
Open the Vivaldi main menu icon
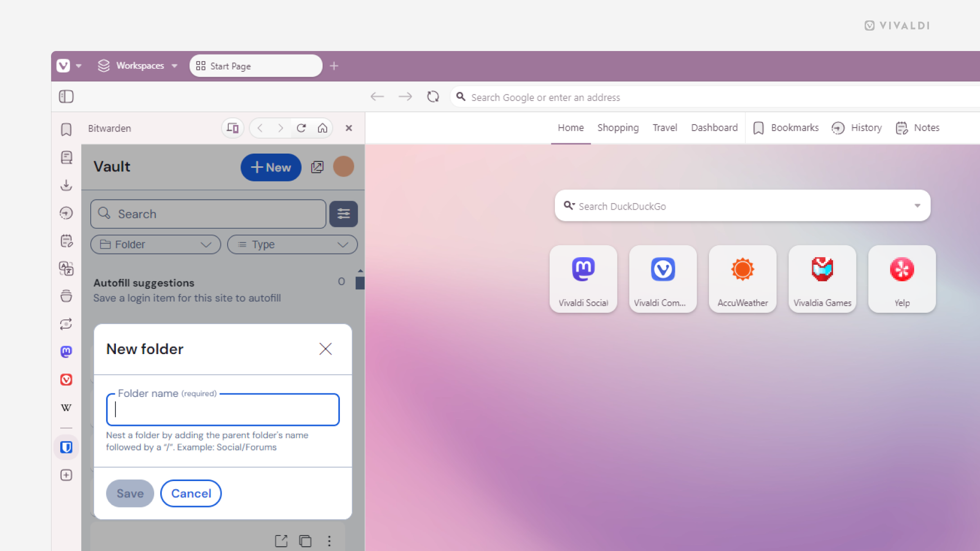point(63,66)
